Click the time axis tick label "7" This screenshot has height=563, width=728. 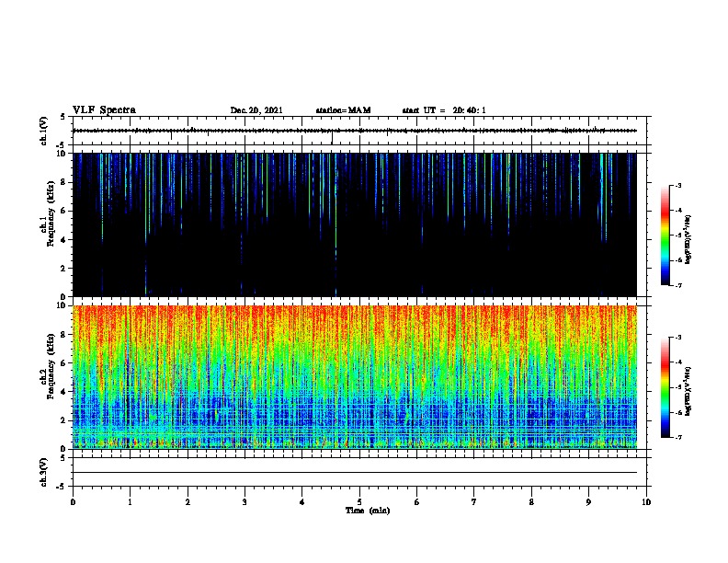(474, 502)
